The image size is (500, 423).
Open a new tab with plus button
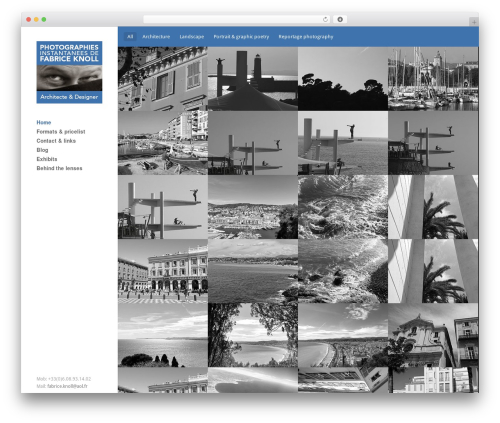[474, 22]
